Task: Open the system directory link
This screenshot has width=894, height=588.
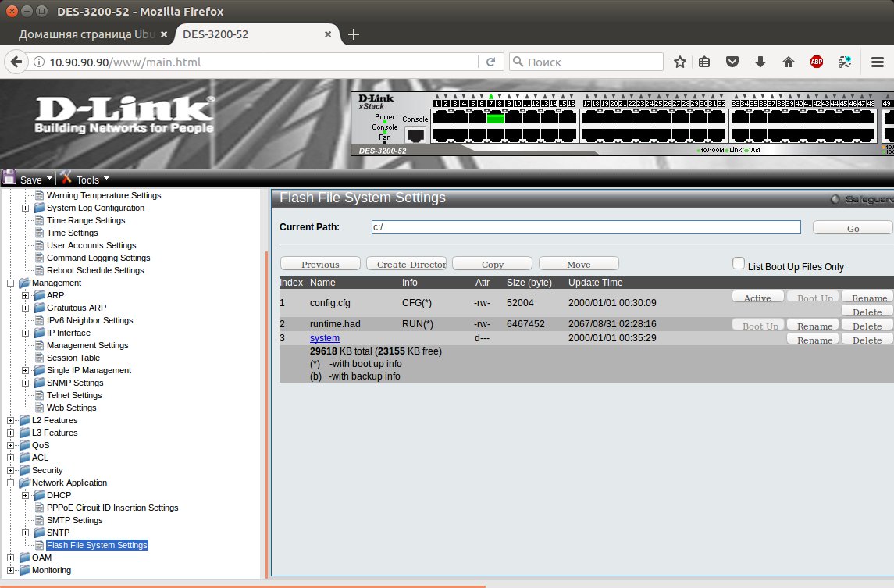Action: (x=324, y=338)
